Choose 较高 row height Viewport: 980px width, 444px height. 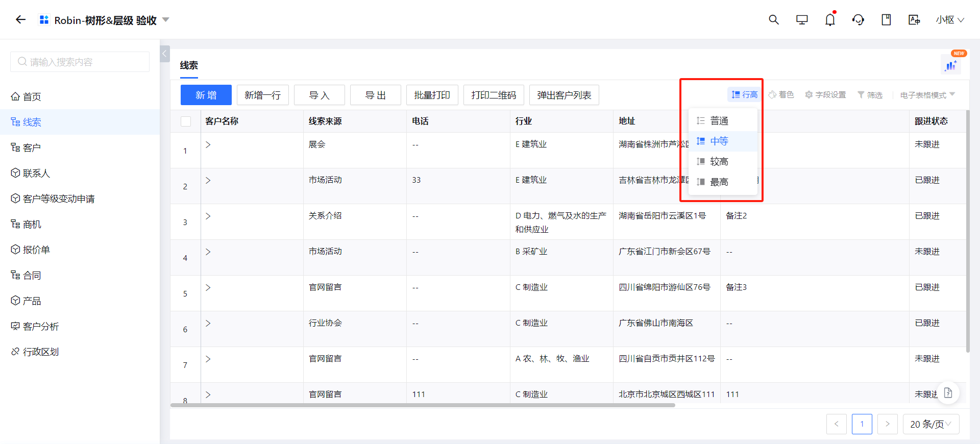[x=723, y=162]
